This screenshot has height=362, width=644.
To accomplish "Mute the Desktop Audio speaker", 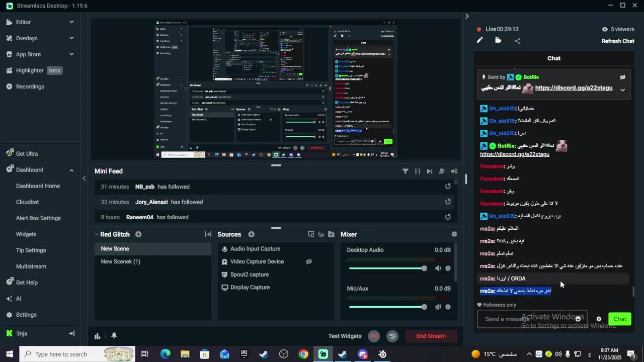I will pos(438,268).
